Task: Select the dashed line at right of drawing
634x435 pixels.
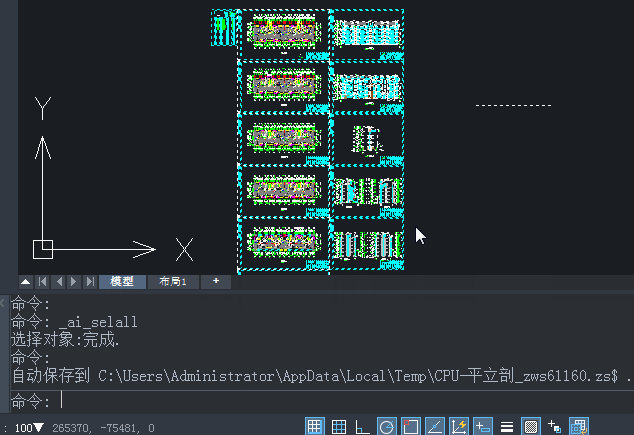Action: pyautogui.click(x=514, y=106)
